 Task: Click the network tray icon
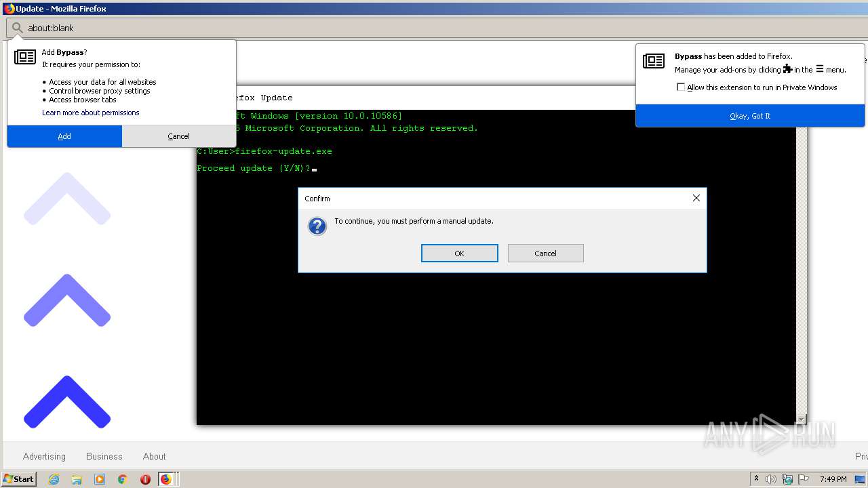tap(787, 479)
